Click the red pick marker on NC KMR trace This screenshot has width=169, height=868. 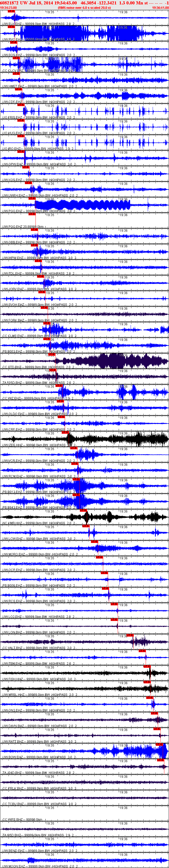pyautogui.click(x=84, y=510)
